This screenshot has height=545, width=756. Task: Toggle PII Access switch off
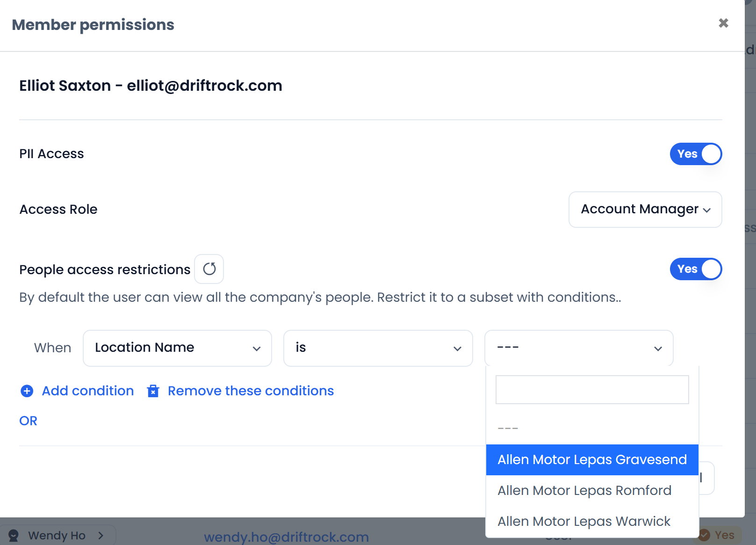(x=696, y=154)
